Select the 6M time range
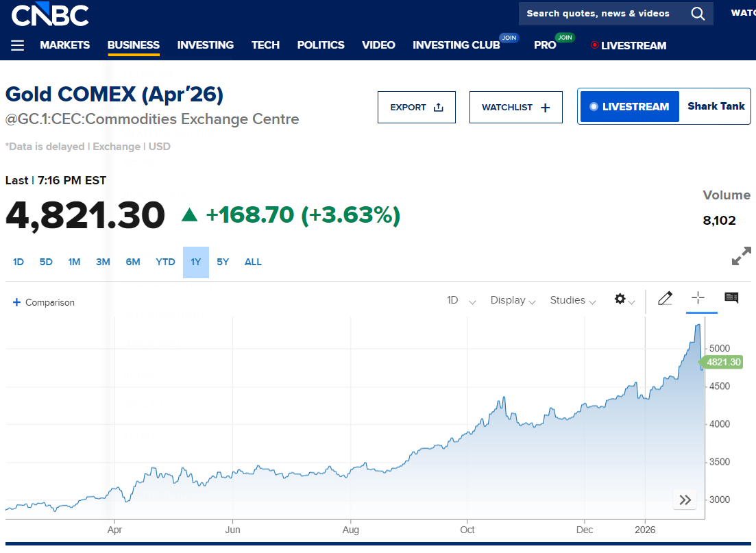756x553 pixels. point(133,262)
